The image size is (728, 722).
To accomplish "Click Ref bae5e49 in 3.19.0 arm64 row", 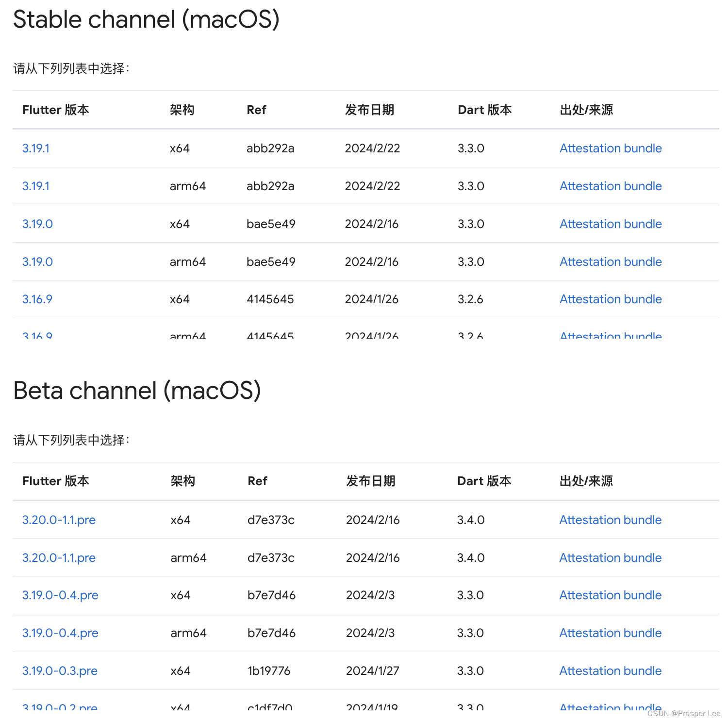I will (271, 262).
